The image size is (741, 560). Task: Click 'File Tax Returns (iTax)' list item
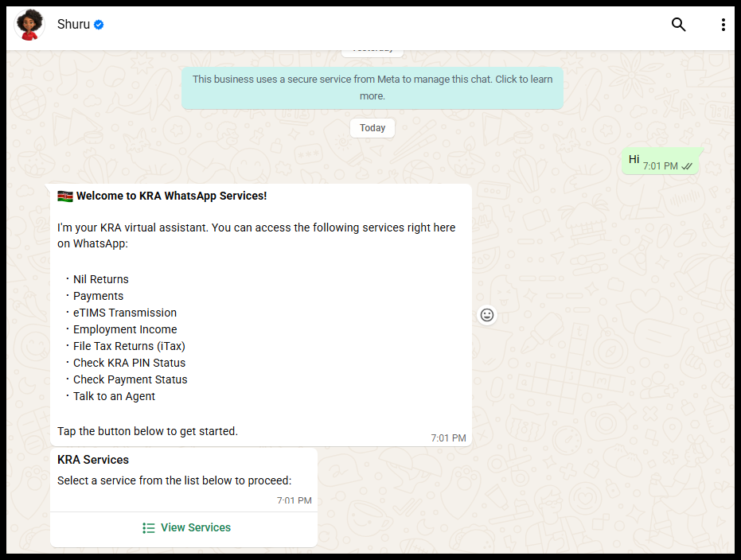coord(129,346)
